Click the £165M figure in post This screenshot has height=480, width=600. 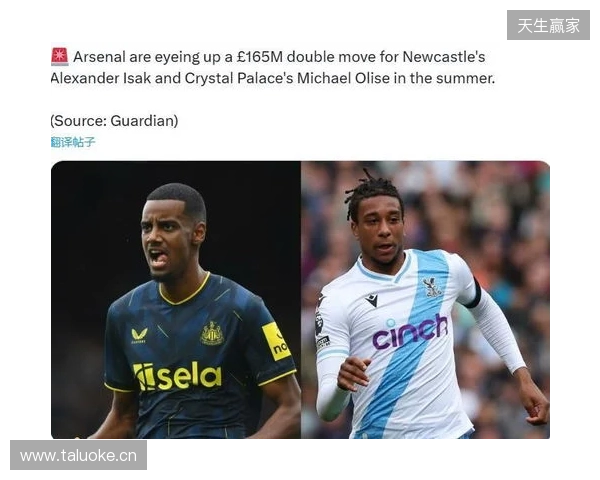tap(259, 57)
